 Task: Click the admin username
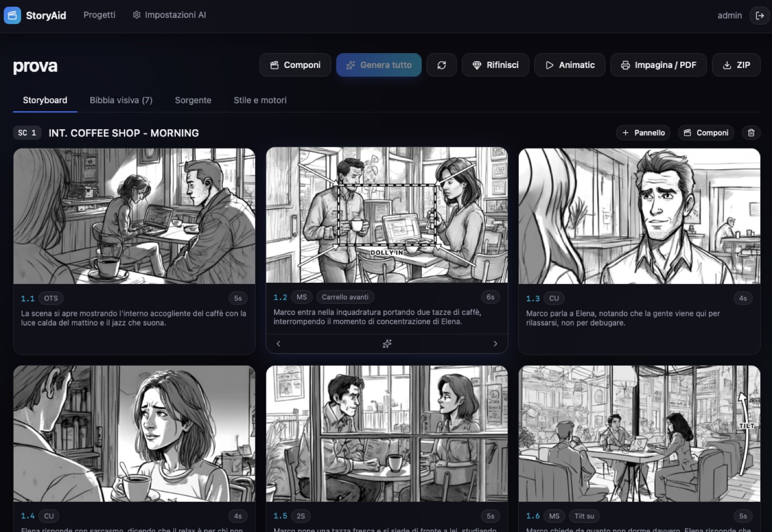click(x=730, y=15)
